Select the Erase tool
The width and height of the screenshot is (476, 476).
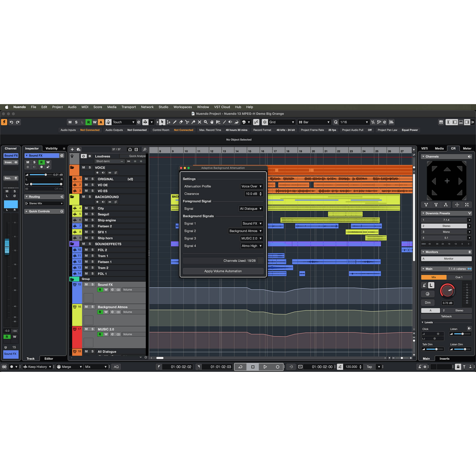click(x=181, y=122)
